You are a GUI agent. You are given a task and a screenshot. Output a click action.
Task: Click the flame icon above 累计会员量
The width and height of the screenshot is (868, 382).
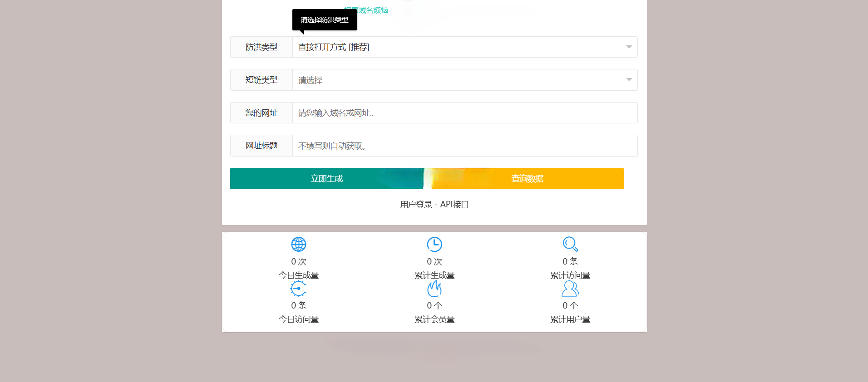pyautogui.click(x=434, y=289)
